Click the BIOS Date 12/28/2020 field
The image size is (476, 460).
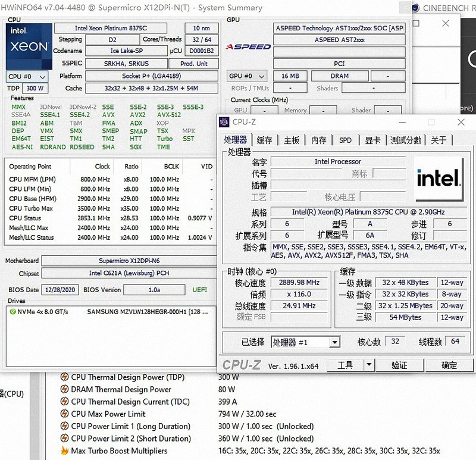60,290
